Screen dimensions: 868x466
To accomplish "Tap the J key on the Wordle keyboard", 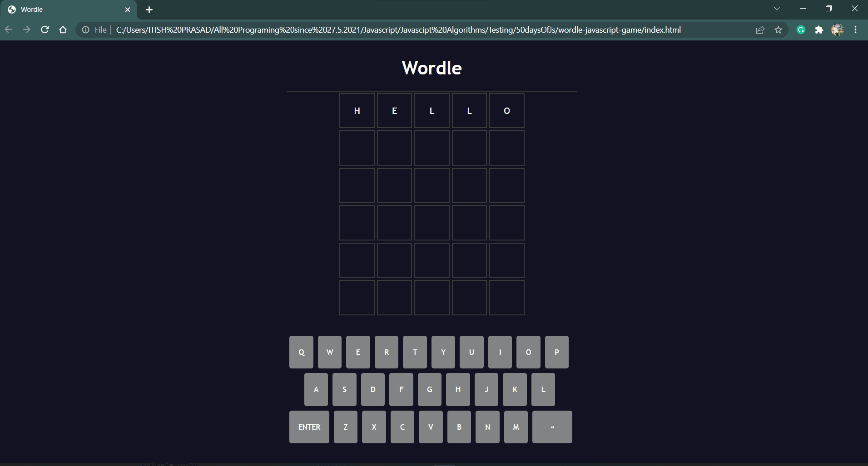I will click(486, 389).
